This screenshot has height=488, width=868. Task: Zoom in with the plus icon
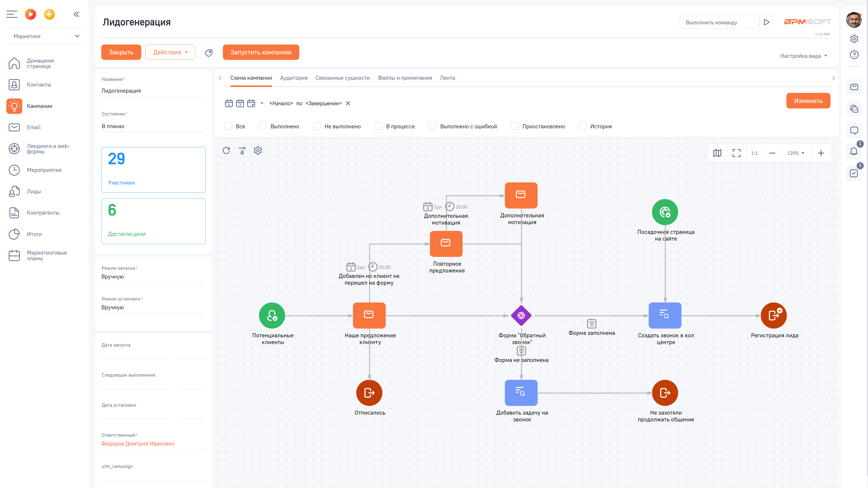[x=821, y=153]
